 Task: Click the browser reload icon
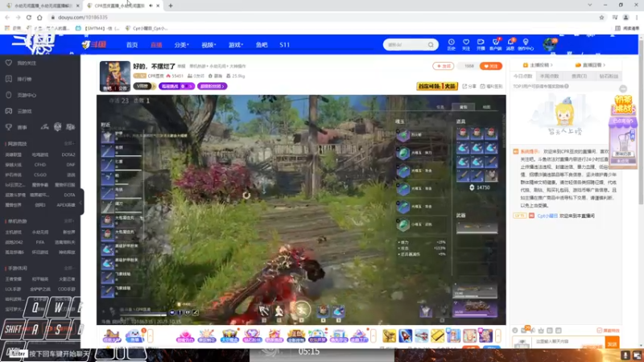(29, 17)
